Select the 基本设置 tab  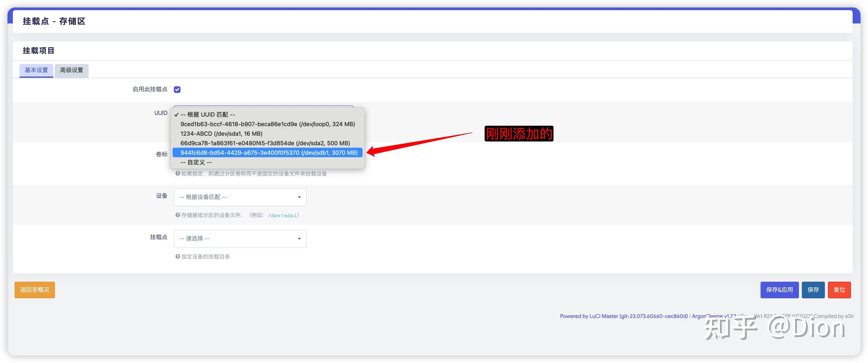pyautogui.click(x=36, y=70)
